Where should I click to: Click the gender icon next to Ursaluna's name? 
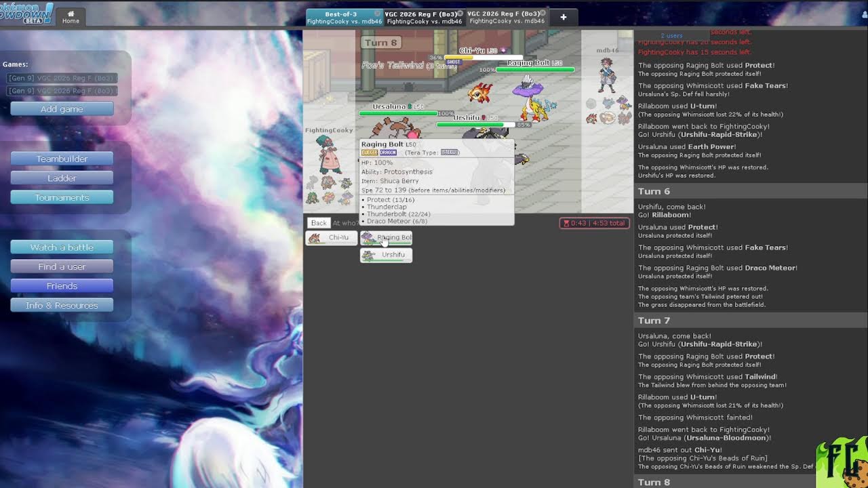(x=411, y=107)
